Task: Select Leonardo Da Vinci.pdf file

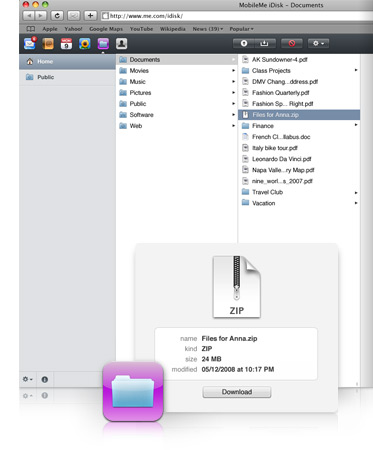Action: [x=299, y=159]
